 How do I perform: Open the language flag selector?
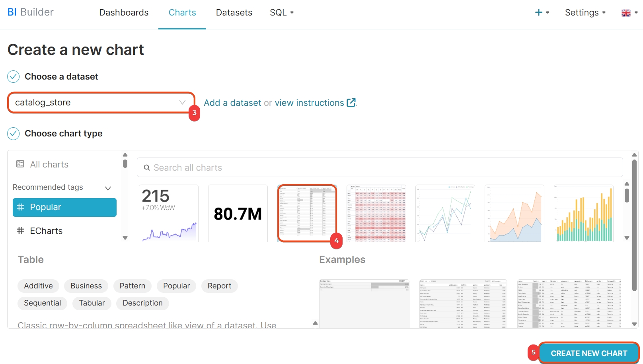point(629,13)
